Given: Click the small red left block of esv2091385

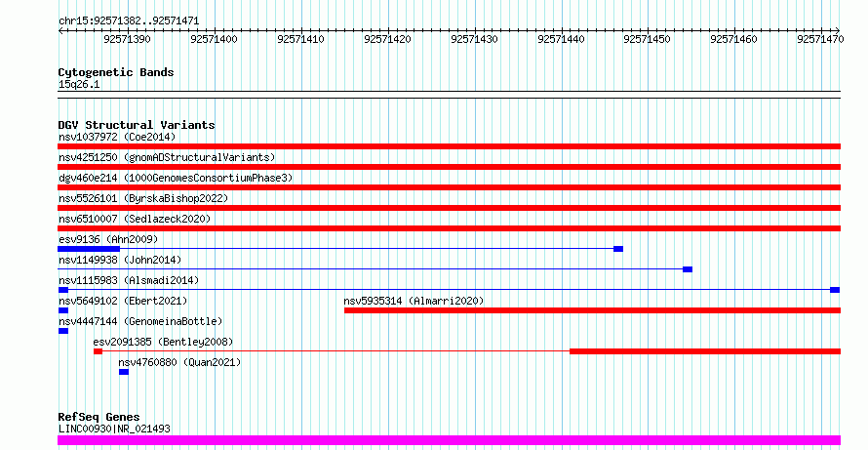Looking at the screenshot, I should click(x=98, y=351).
